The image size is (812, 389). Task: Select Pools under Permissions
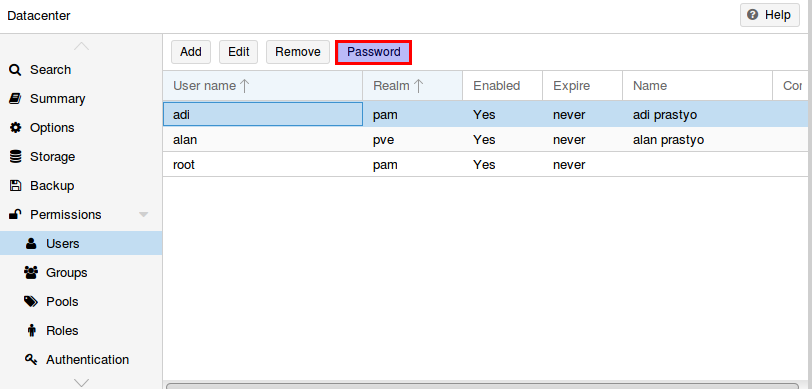81,301
